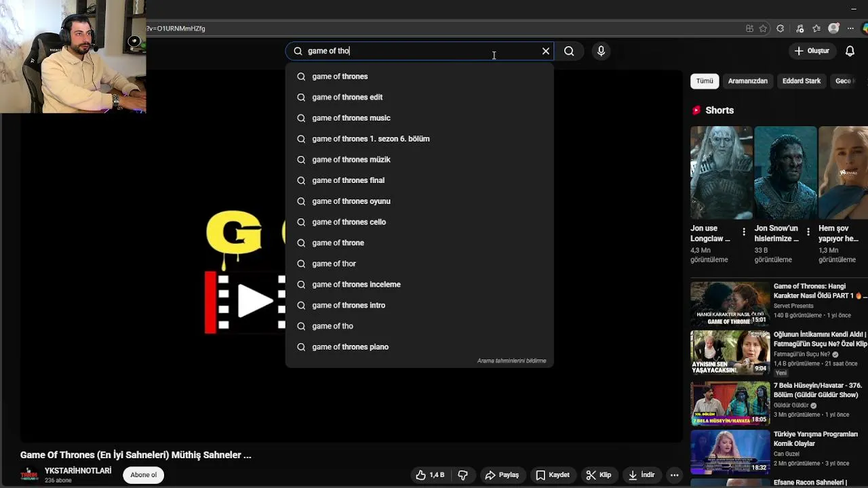Like the video with thumbs-up 1,4 B

(x=430, y=475)
